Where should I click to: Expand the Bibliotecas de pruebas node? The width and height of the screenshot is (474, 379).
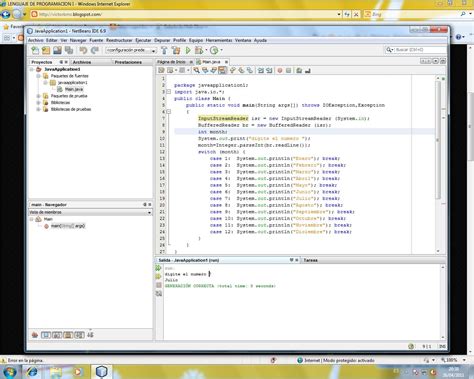38,109
